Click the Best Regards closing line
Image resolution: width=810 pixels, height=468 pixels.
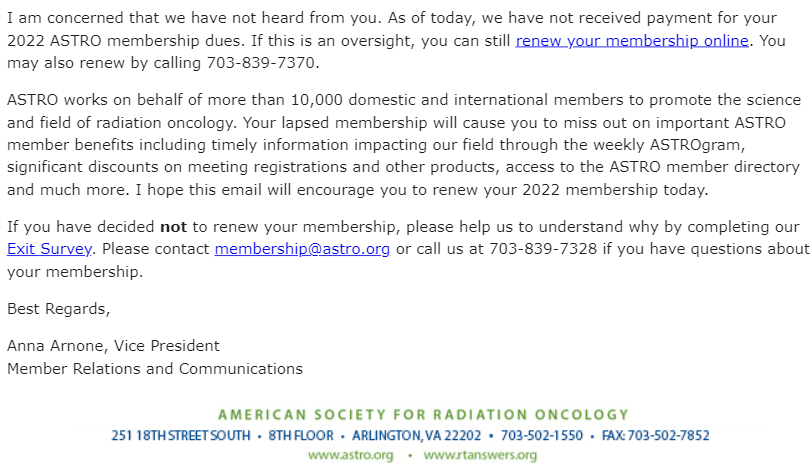tap(59, 308)
